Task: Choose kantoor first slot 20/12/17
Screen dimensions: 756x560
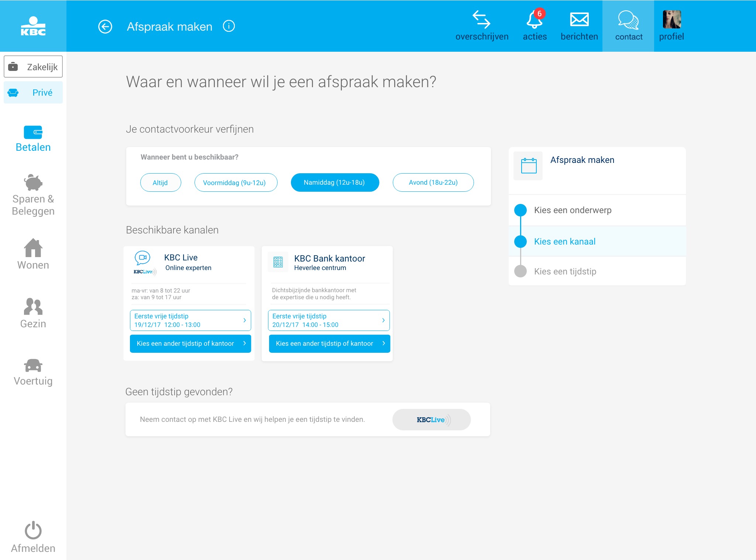Action: (x=329, y=320)
